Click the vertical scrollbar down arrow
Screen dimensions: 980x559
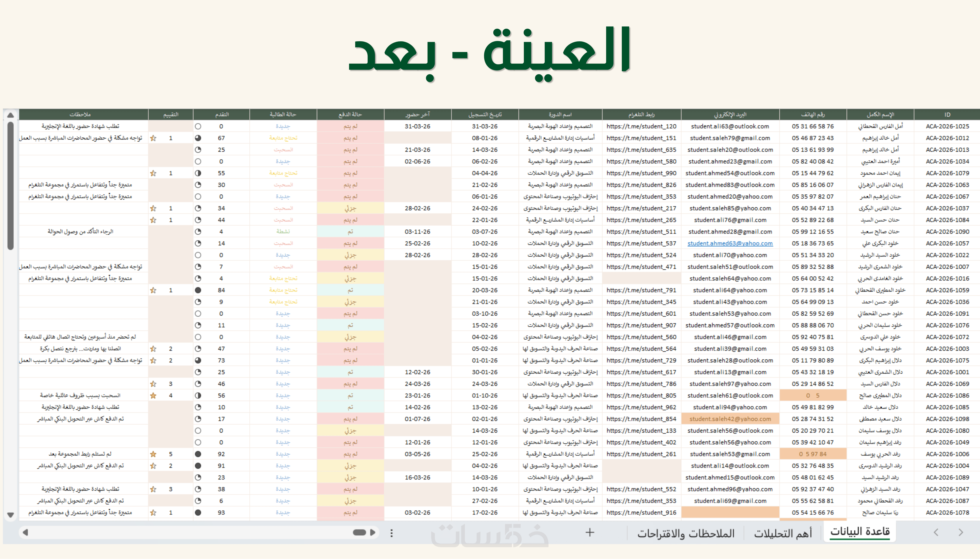(11, 515)
